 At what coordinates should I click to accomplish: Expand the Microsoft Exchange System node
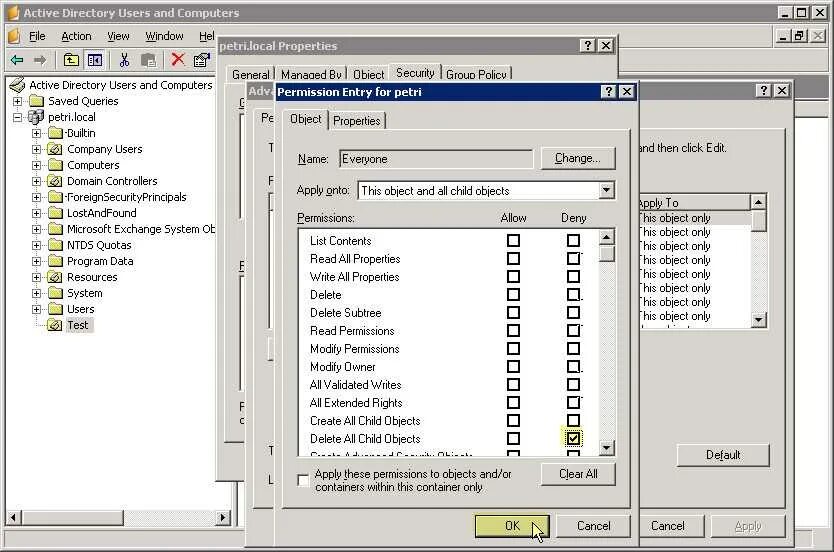(x=36, y=229)
